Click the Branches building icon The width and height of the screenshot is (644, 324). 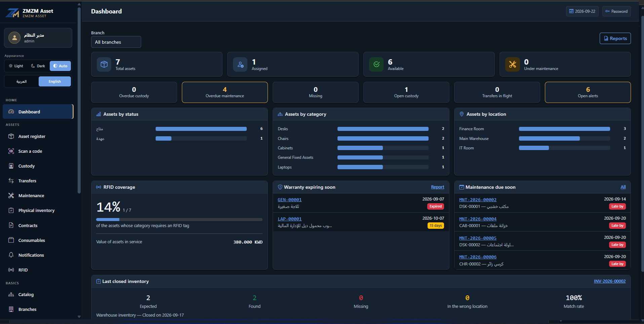[11, 309]
